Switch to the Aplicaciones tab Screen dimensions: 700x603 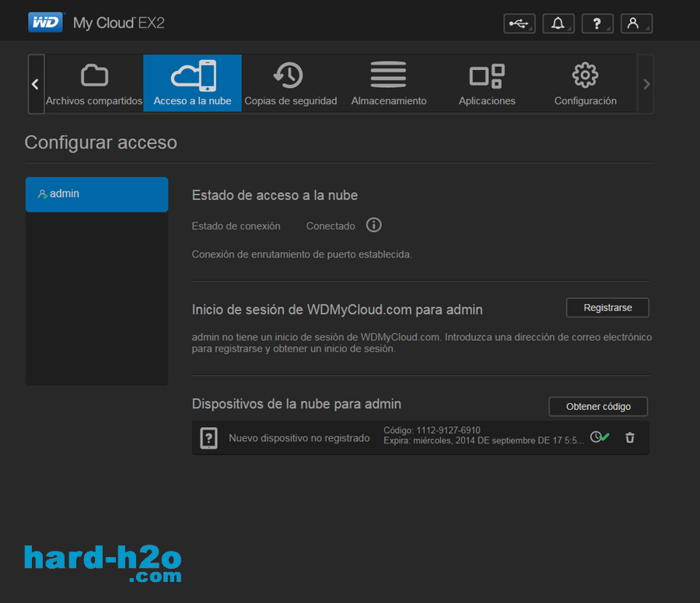(487, 83)
